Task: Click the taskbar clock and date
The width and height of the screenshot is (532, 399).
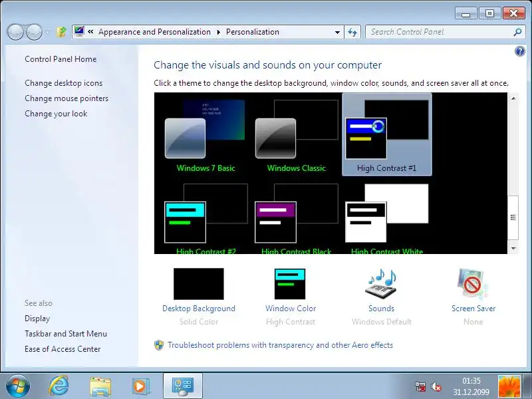Action: pyautogui.click(x=471, y=386)
